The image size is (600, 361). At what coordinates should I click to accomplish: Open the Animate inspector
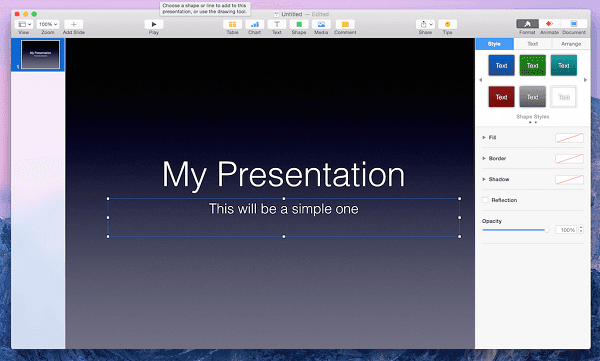[x=549, y=24]
